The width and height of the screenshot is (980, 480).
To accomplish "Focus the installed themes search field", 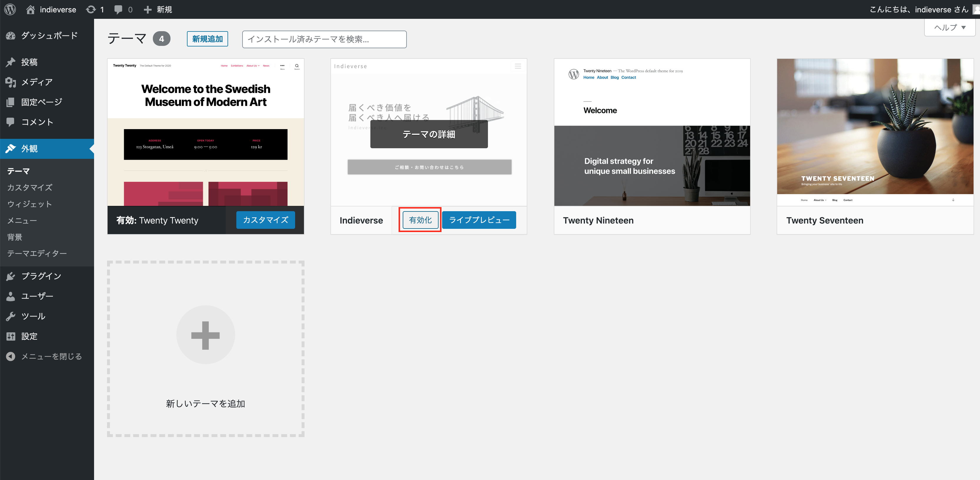I will click(324, 39).
